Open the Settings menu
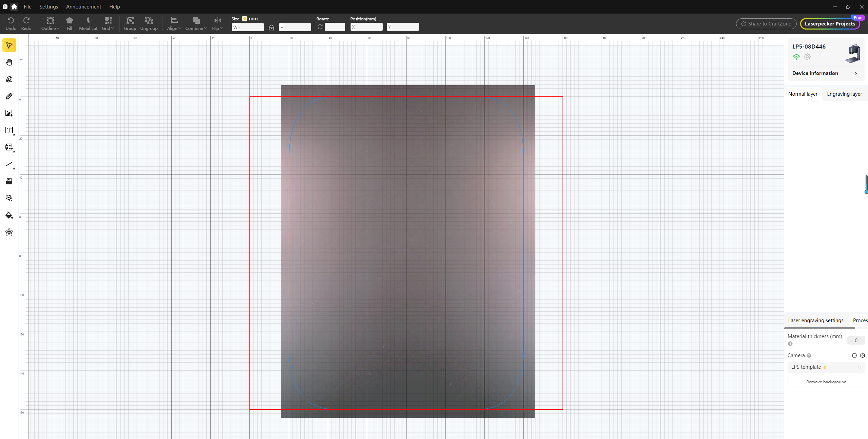The height and width of the screenshot is (439, 868). 49,6
